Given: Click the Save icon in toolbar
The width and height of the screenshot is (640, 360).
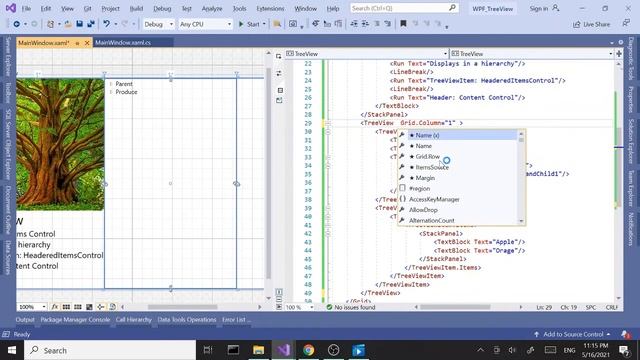Looking at the screenshot, I should (79, 24).
